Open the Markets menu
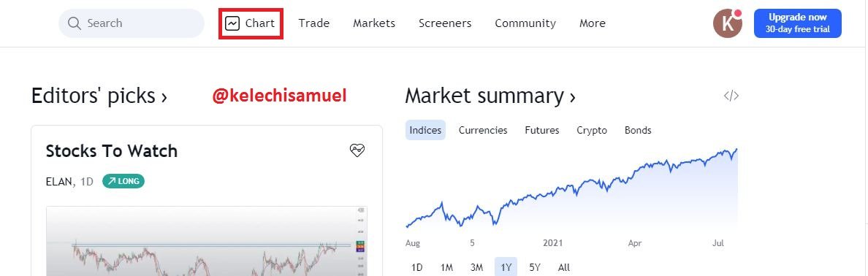Viewport: 868px width, 276px height. [374, 23]
